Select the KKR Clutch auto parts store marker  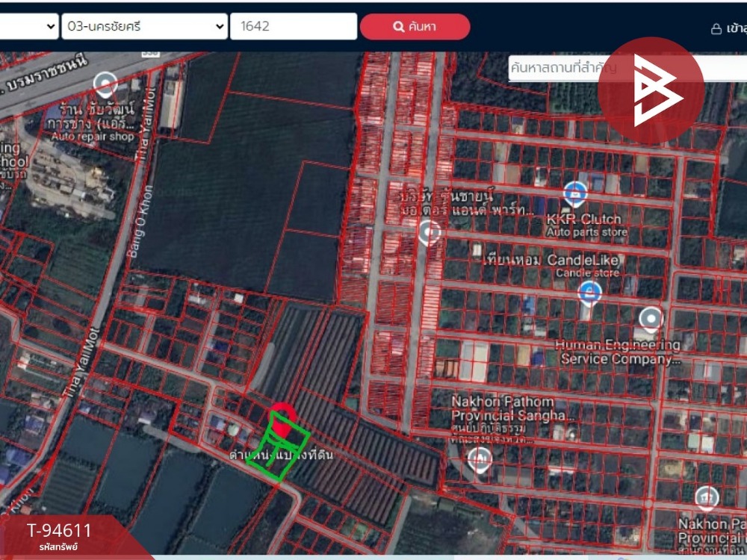pos(574,194)
